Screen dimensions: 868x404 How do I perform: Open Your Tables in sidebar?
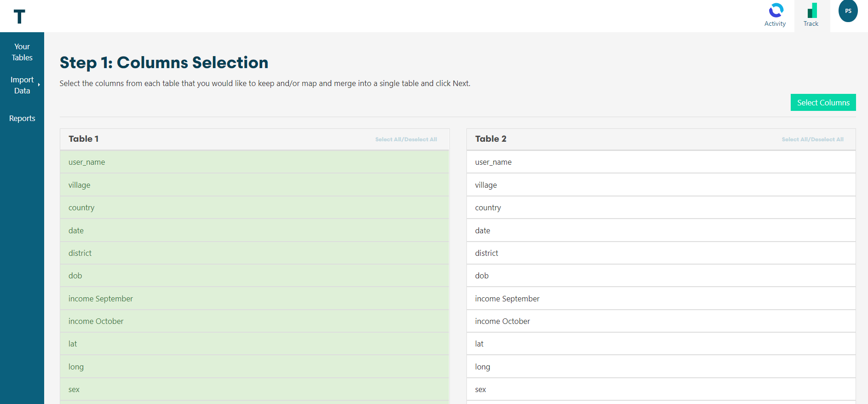click(x=22, y=52)
